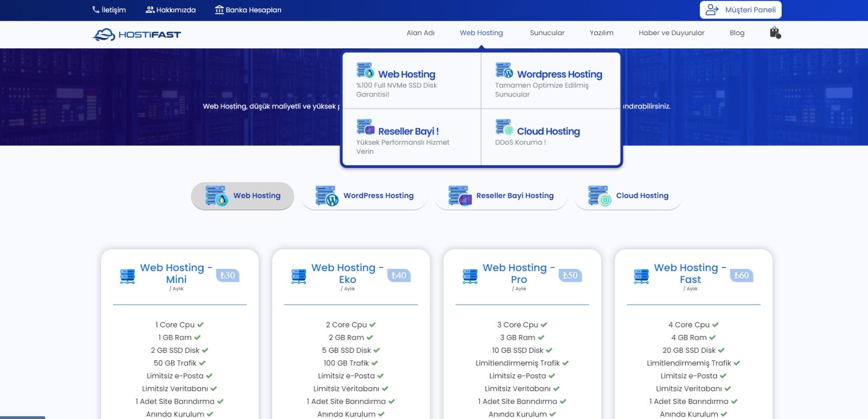The width and height of the screenshot is (868, 419).
Task: Click 'Limitsiz e-Posta' in the Mini plan
Action: point(175,376)
